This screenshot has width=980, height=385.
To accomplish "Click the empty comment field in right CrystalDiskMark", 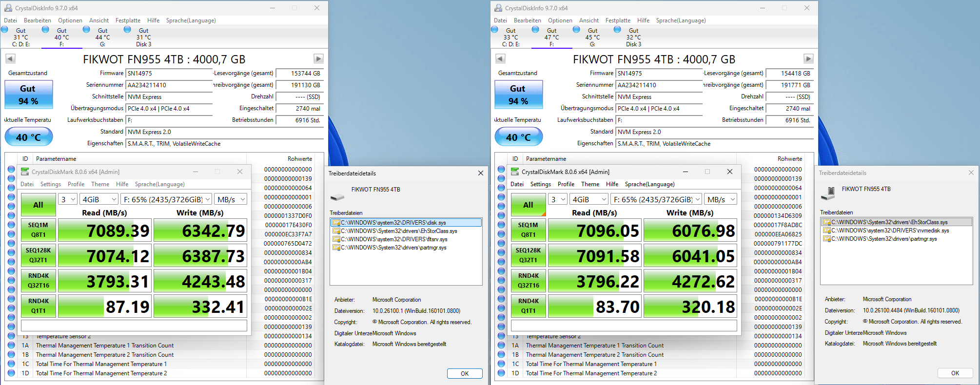I will 624,326.
